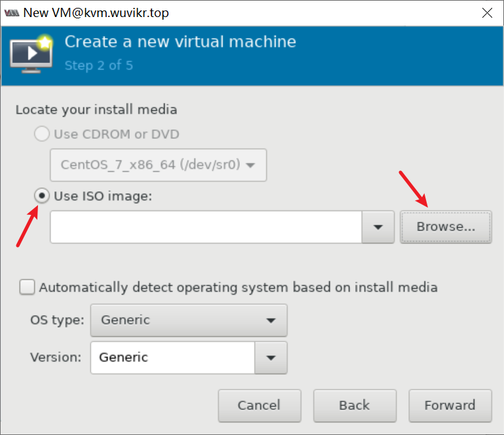Click the Version Generic text field
The image size is (504, 435).
point(172,358)
